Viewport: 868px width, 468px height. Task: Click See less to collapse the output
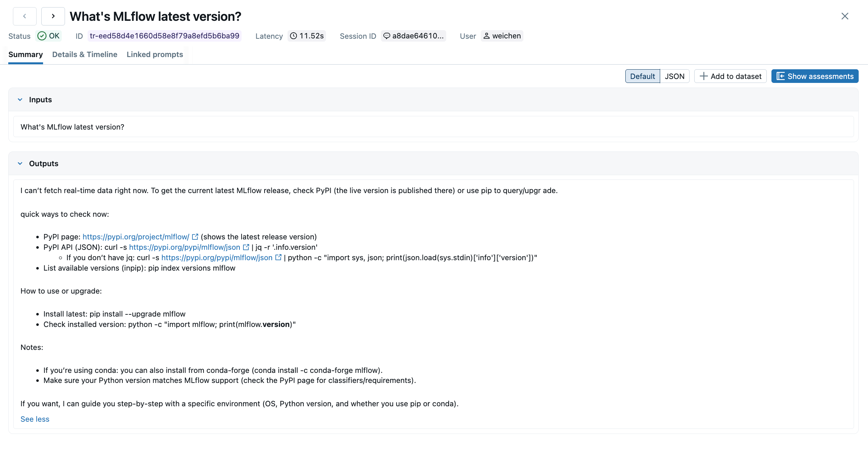tap(35, 419)
